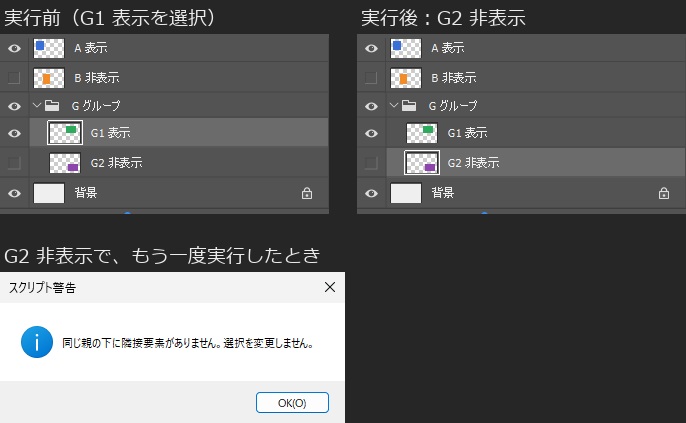686x423 pixels.
Task: Toggle visibility of G グループ in right panel
Action: [x=371, y=106]
